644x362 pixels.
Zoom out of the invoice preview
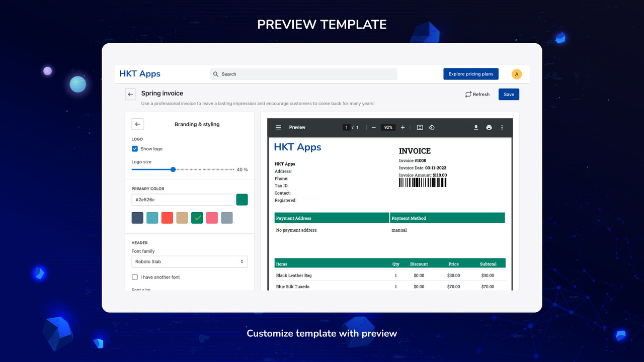[373, 127]
